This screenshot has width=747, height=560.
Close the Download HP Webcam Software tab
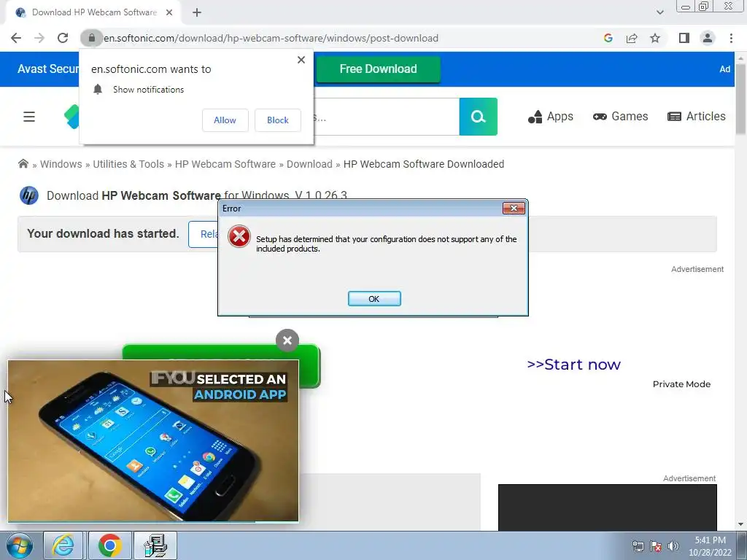[x=169, y=13]
